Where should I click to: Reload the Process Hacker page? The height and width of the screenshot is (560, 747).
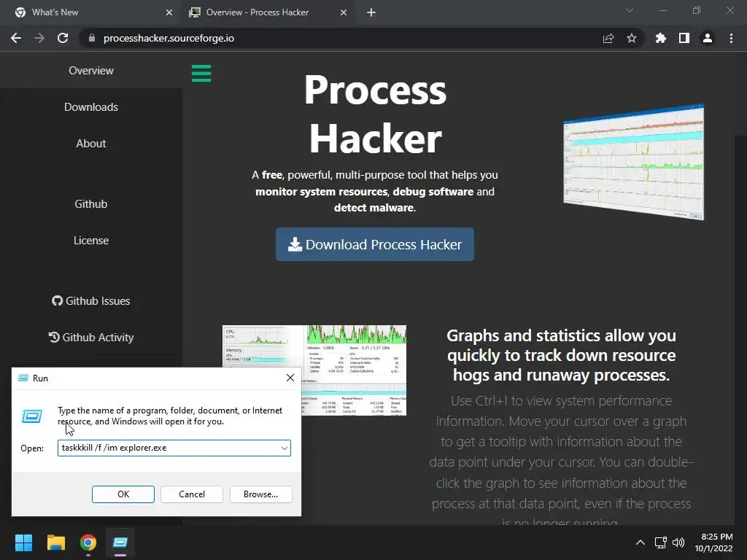(63, 38)
